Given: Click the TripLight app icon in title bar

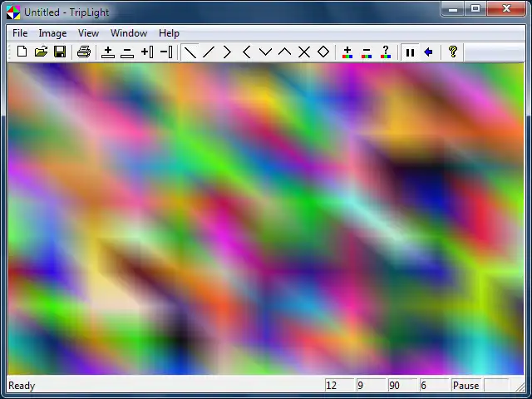Looking at the screenshot, I should coord(13,12).
